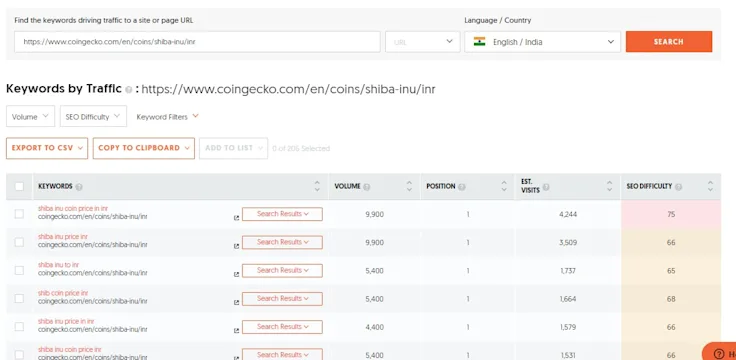The image size is (736, 360).
Task: Open keyword link 'shiba inu coin price in inr'
Action: pos(73,208)
